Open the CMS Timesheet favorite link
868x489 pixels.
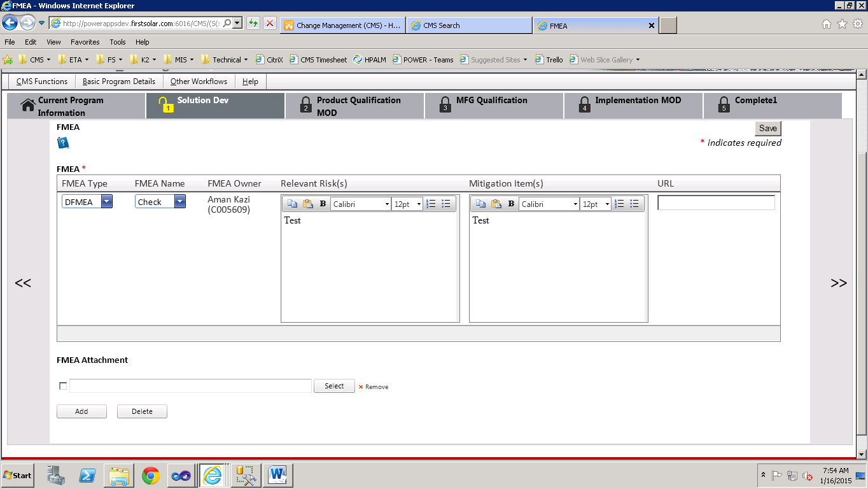pos(318,60)
